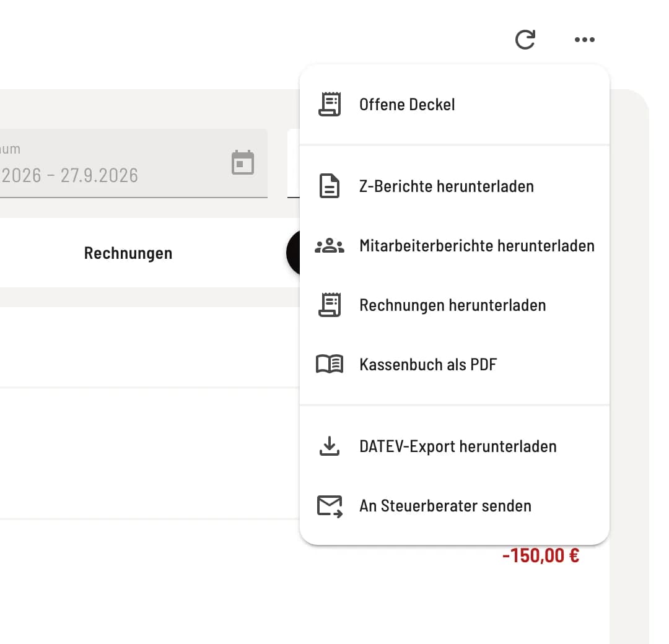The image size is (669, 644).
Task: Switch to the Rechnungen tab
Action: pos(128,253)
